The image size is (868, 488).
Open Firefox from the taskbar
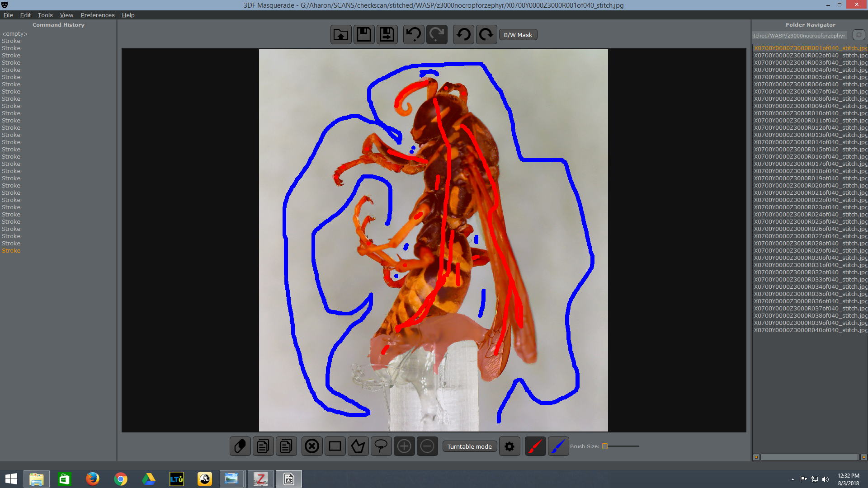93,479
